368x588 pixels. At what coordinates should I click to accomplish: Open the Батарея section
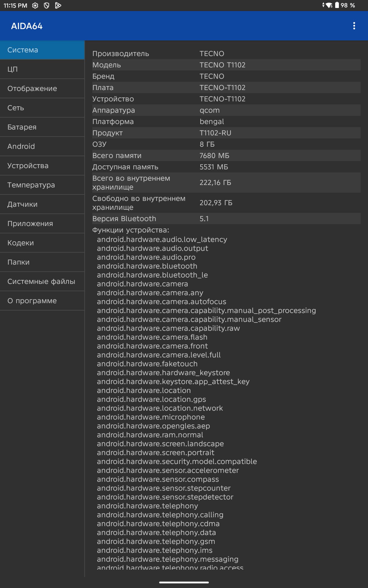coord(42,127)
